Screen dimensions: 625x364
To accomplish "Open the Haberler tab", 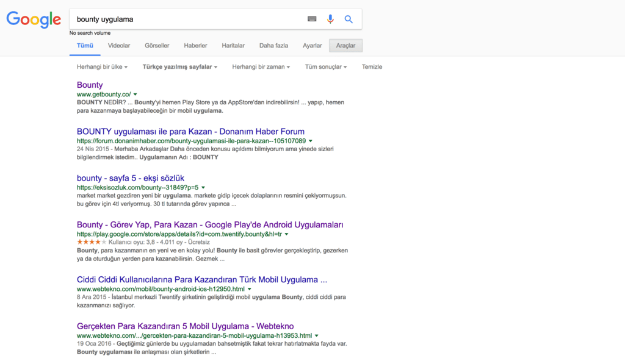I will pos(195,45).
